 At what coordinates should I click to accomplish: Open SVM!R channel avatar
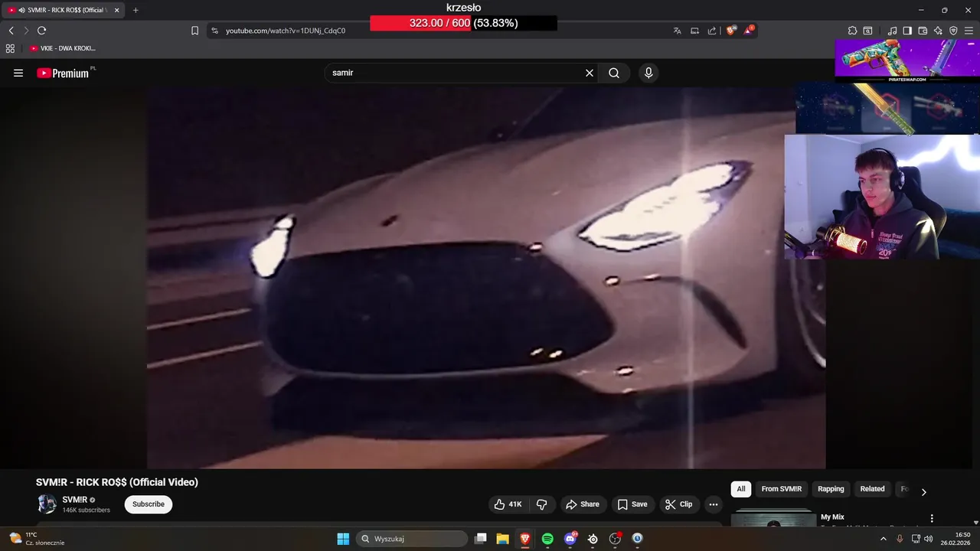click(x=47, y=504)
